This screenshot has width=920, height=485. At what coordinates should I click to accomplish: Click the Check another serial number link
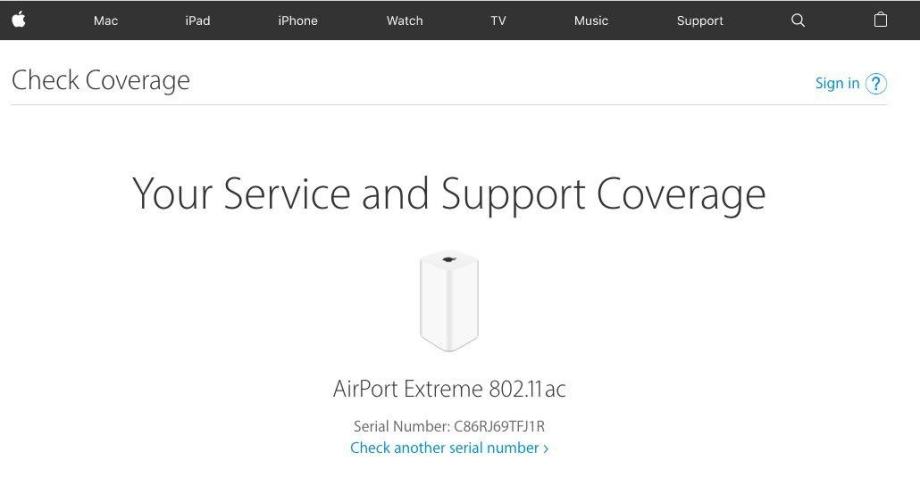(444, 448)
